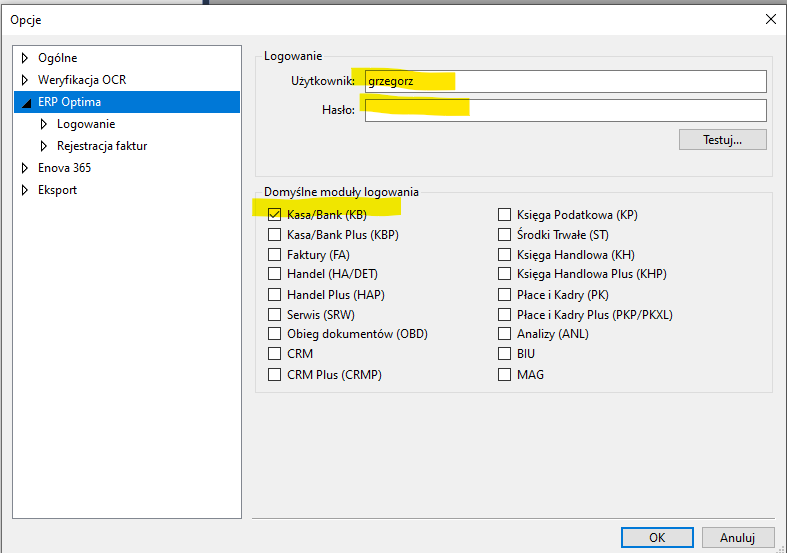Focus the Hasło password field
787x553 pixels.
click(566, 110)
